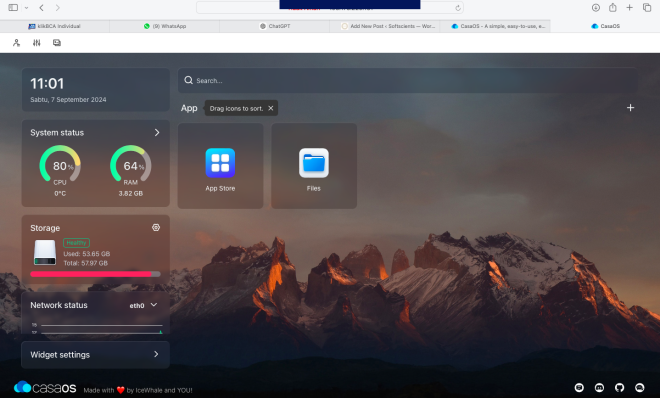Expand the Widget settings chevron

(x=156, y=354)
